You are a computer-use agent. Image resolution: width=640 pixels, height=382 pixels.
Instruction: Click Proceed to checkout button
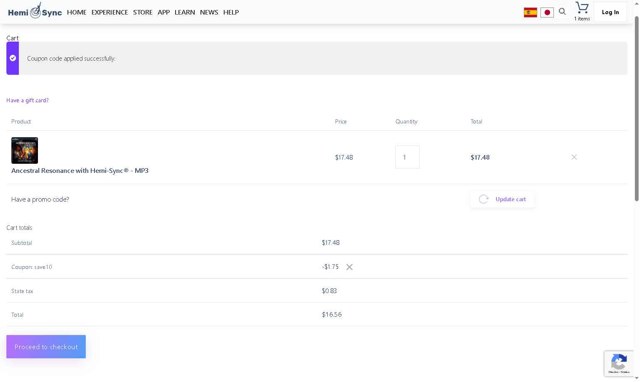46,346
